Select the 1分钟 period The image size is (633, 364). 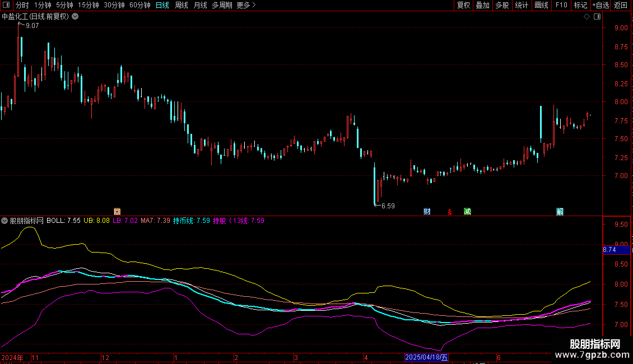43,5
